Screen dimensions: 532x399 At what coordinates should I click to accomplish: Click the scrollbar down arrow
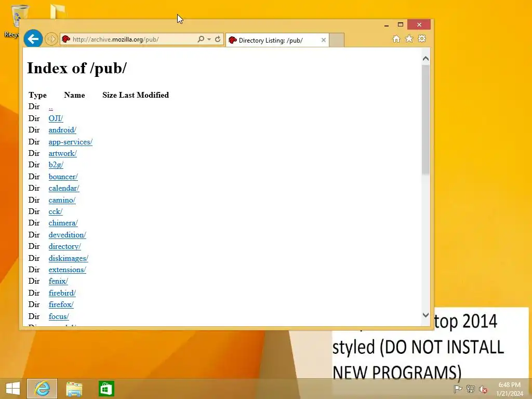(426, 315)
